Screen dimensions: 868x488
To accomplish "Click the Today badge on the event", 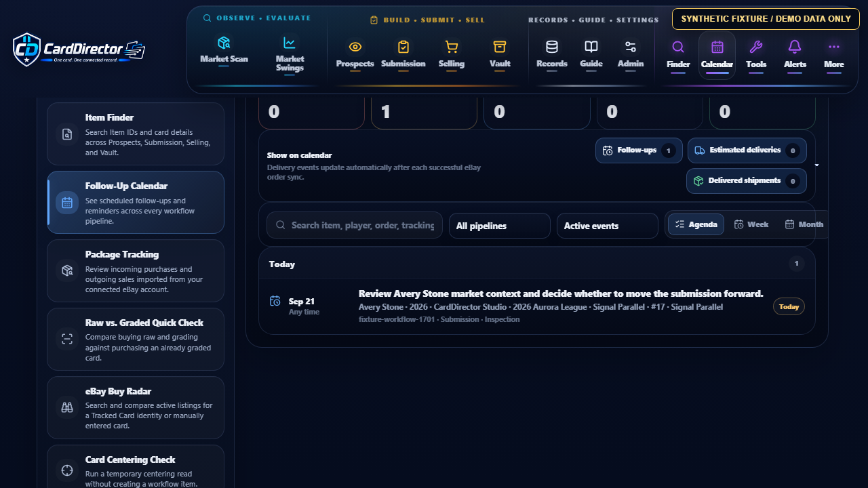I will pyautogui.click(x=789, y=306).
